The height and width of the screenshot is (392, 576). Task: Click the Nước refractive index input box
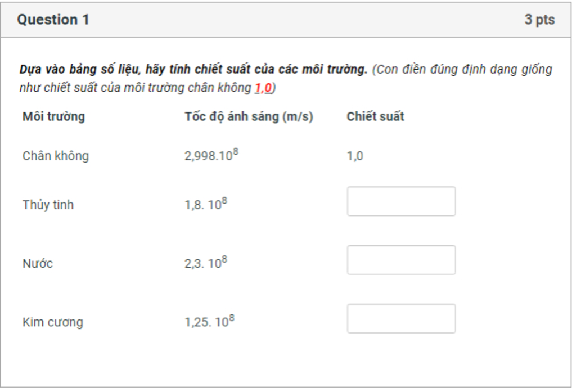401,260
